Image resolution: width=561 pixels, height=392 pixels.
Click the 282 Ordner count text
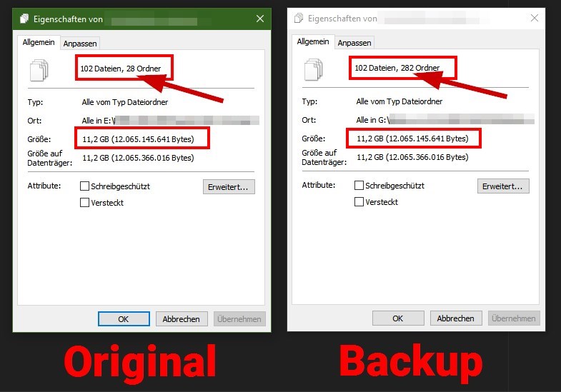pos(420,68)
